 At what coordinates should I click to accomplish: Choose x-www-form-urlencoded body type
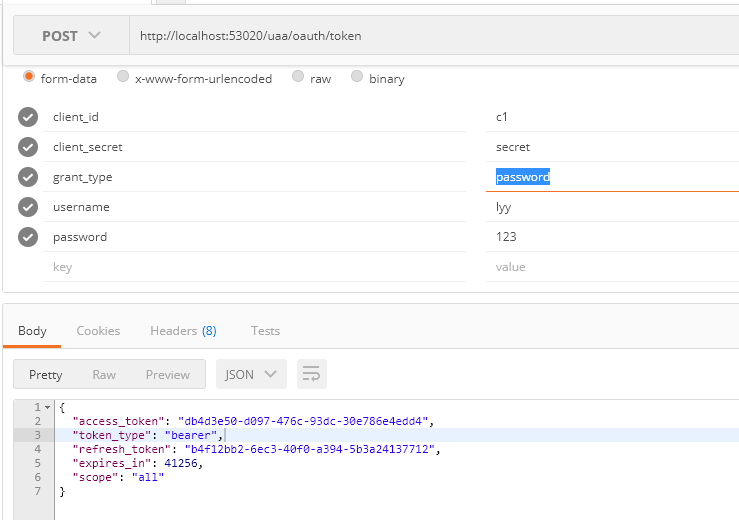pyautogui.click(x=123, y=78)
